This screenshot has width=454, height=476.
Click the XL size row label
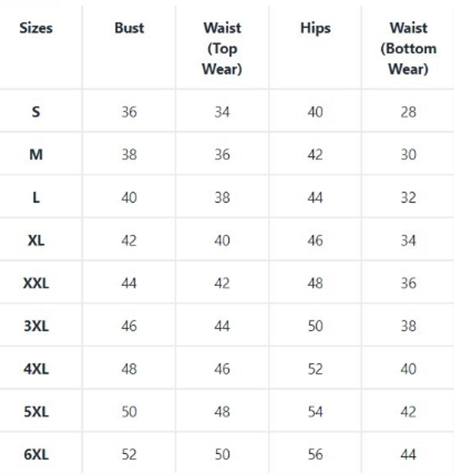(x=36, y=241)
